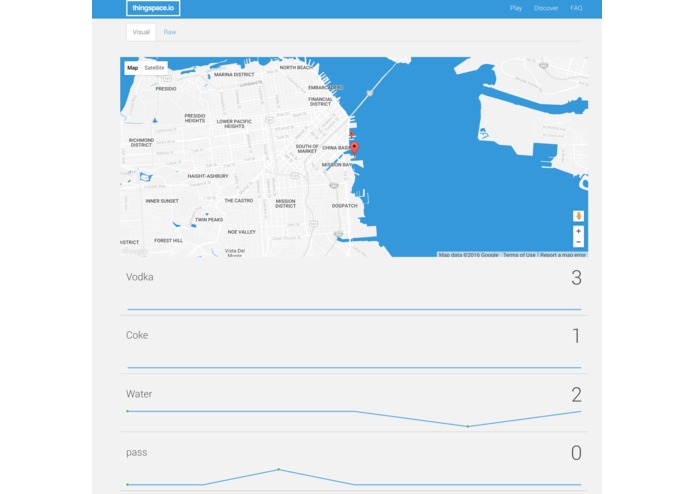Viewport: 695px width, 494px height.
Task: Click the Richmond District map label
Action: (141, 142)
